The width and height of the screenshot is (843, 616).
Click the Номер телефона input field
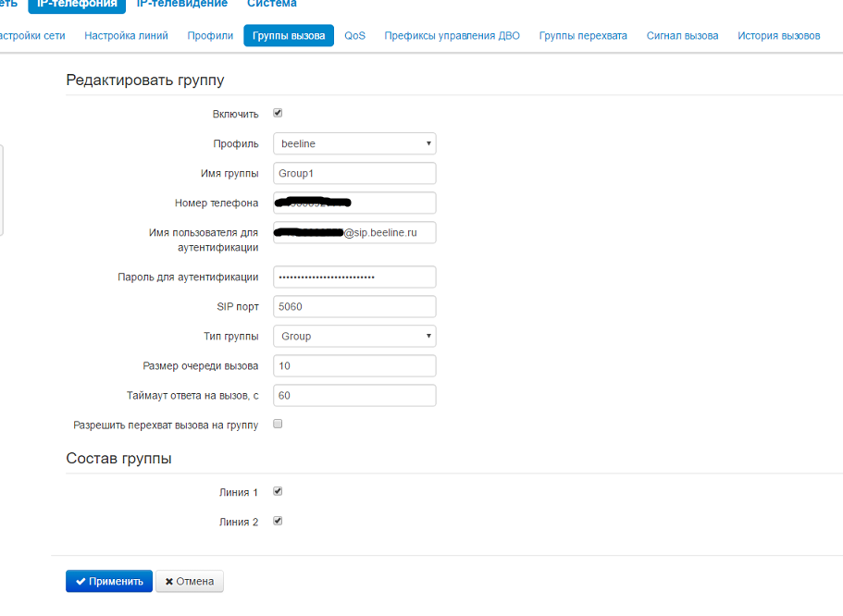point(354,203)
